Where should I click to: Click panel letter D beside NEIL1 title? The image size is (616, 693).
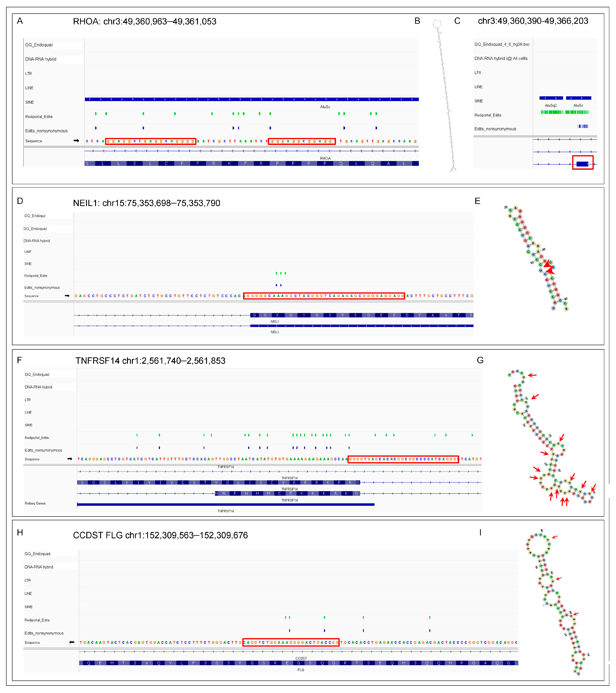click(20, 201)
